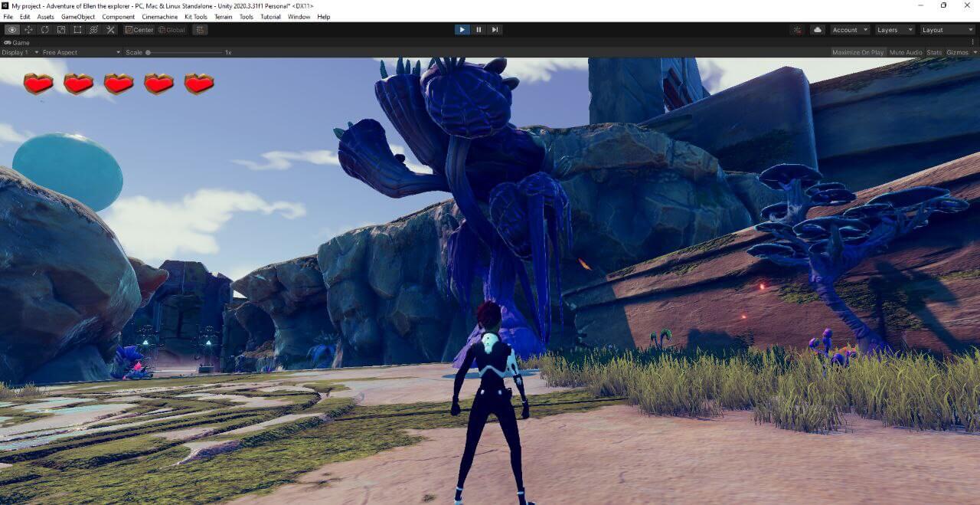Select the Rect Transform tool

coord(77,30)
